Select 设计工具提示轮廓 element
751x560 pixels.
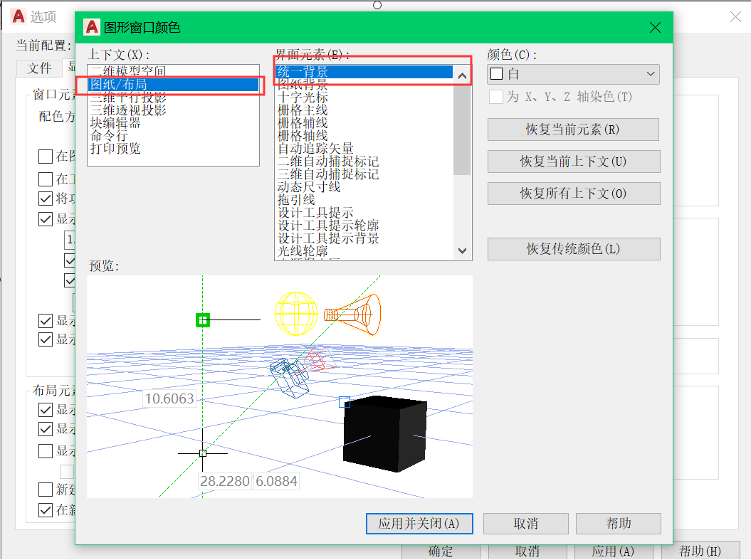[364, 226]
